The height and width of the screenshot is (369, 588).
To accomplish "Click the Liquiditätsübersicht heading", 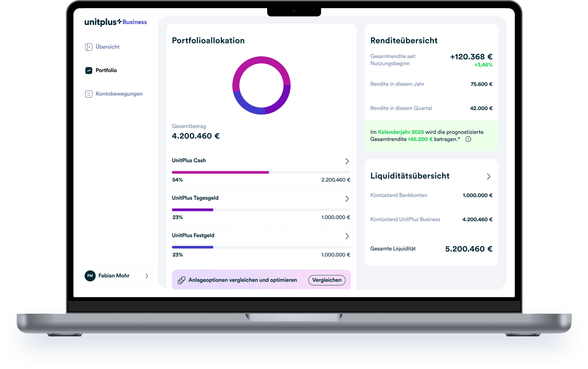I will [x=410, y=176].
